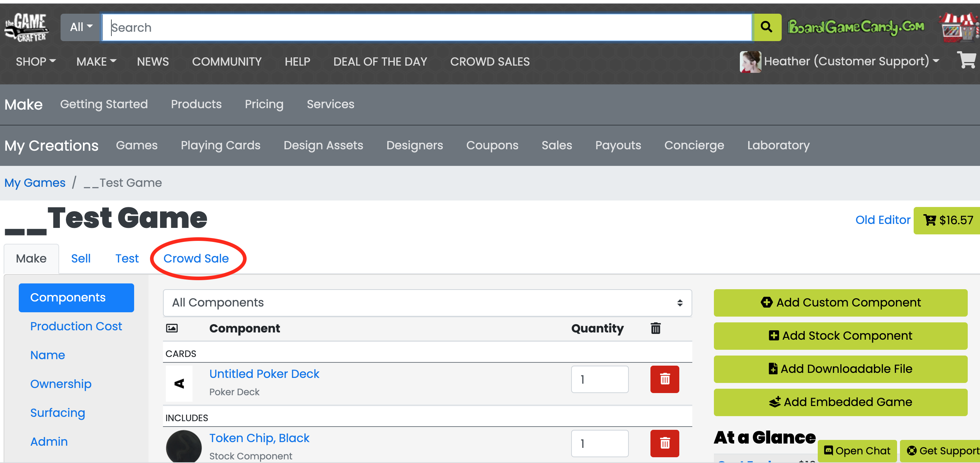This screenshot has width=980, height=463.
Task: Click the trash icon column header
Action: pos(655,328)
